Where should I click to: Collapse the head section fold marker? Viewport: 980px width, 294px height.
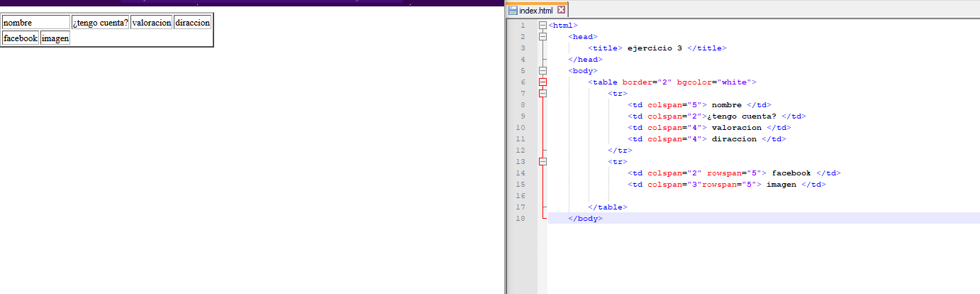click(x=542, y=37)
